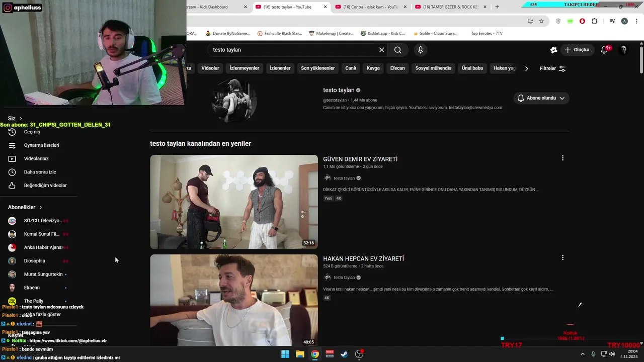The height and width of the screenshot is (362, 644).
Task: Select the Efecan filter chip
Action: [x=397, y=68]
